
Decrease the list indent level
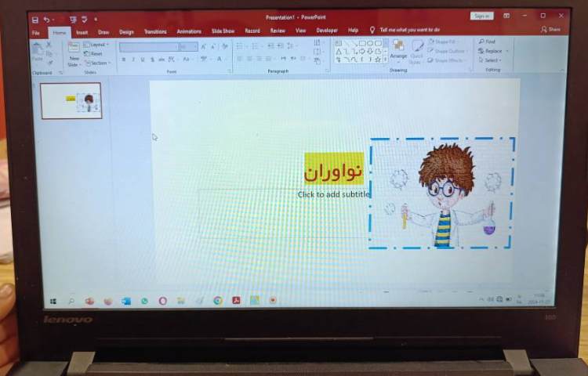tap(270, 46)
